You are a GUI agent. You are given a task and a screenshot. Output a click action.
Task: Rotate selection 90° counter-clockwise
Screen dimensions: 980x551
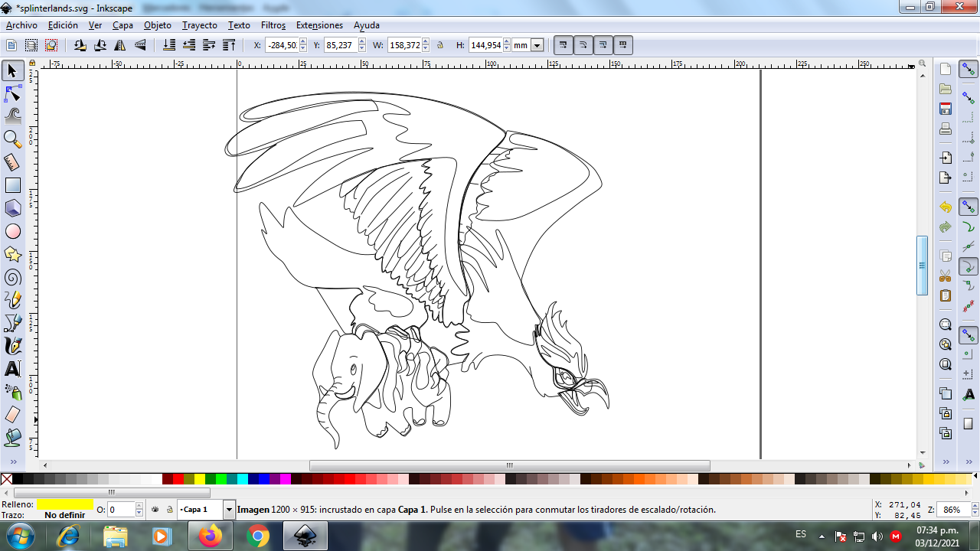[x=80, y=45]
